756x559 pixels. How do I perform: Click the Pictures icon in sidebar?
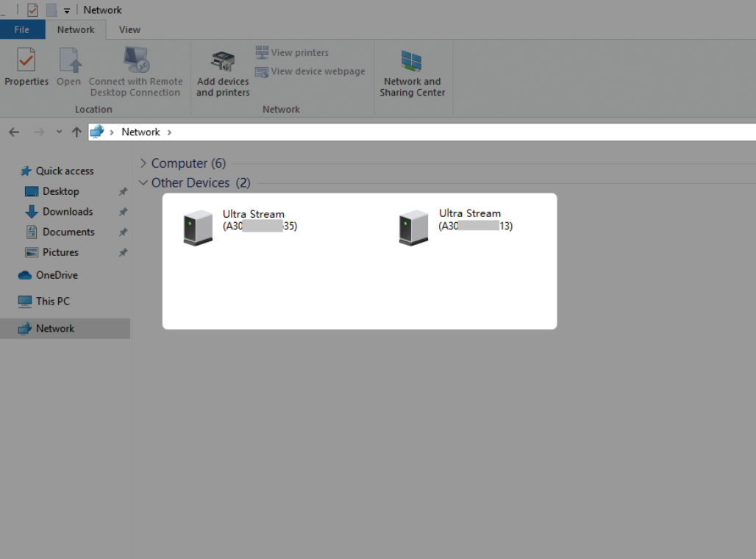(32, 252)
